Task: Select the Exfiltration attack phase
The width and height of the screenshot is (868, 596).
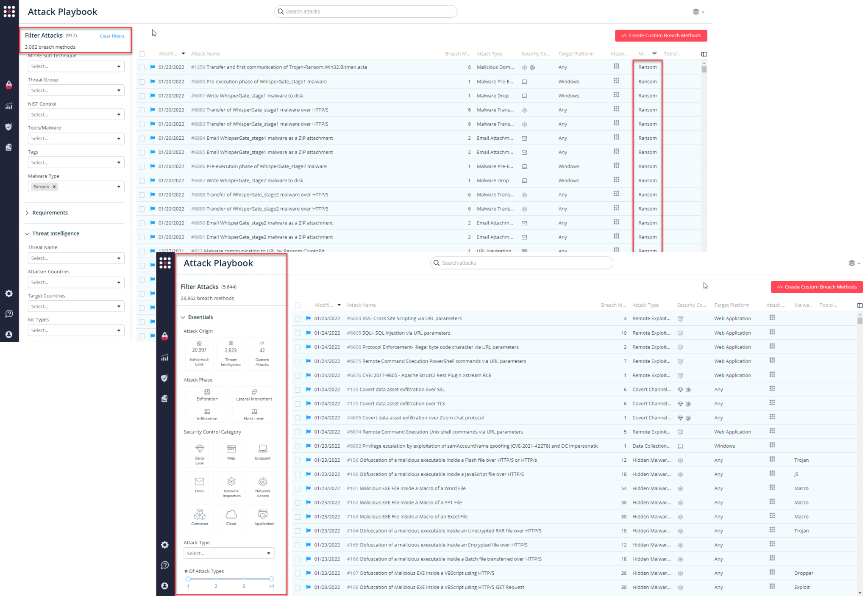Action: pyautogui.click(x=207, y=394)
